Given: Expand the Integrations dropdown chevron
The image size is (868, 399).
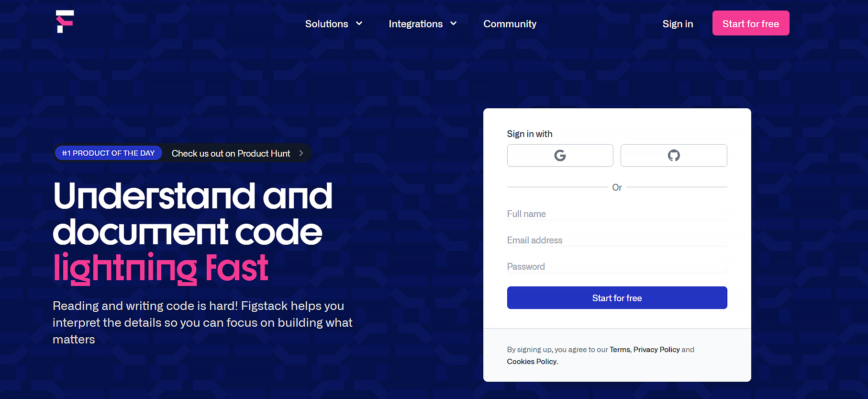Looking at the screenshot, I should coord(454,23).
